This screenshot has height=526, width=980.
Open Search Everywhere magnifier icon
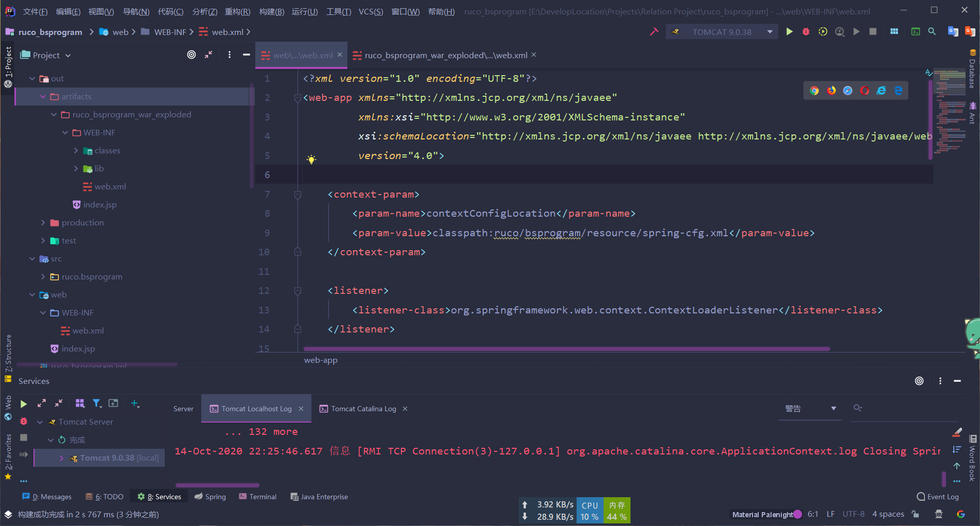[x=932, y=32]
